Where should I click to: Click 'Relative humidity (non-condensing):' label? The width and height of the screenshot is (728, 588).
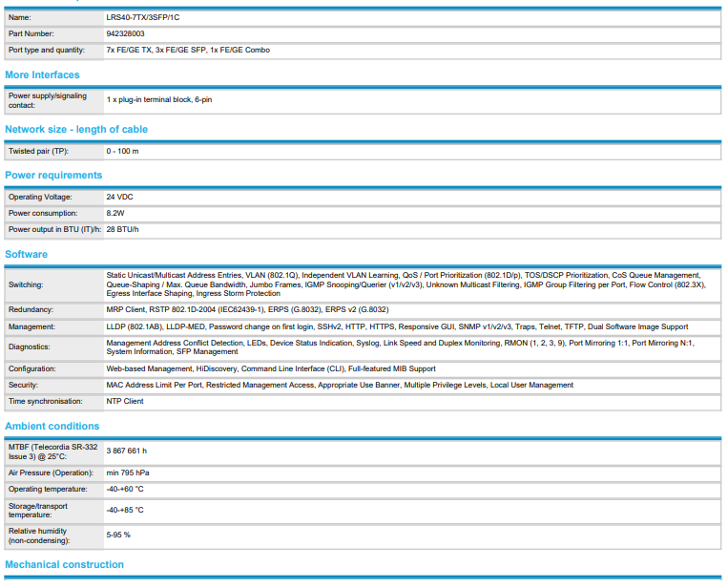[39, 536]
